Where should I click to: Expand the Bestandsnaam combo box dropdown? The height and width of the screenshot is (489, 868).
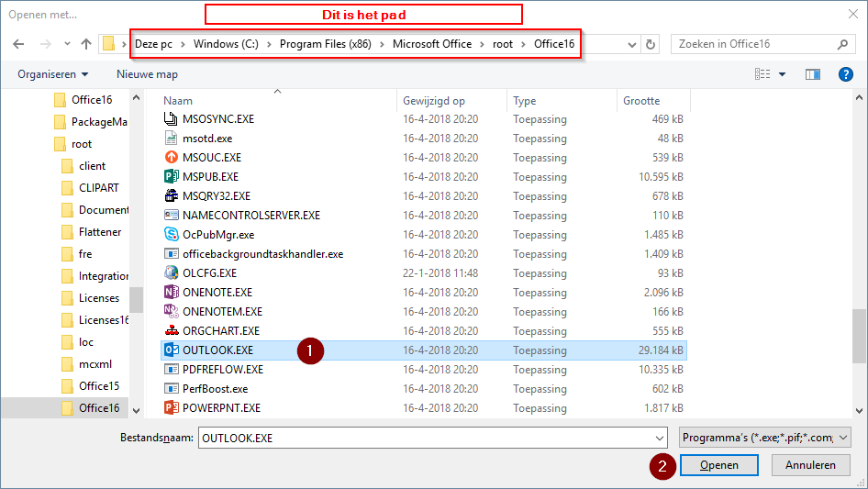point(660,438)
